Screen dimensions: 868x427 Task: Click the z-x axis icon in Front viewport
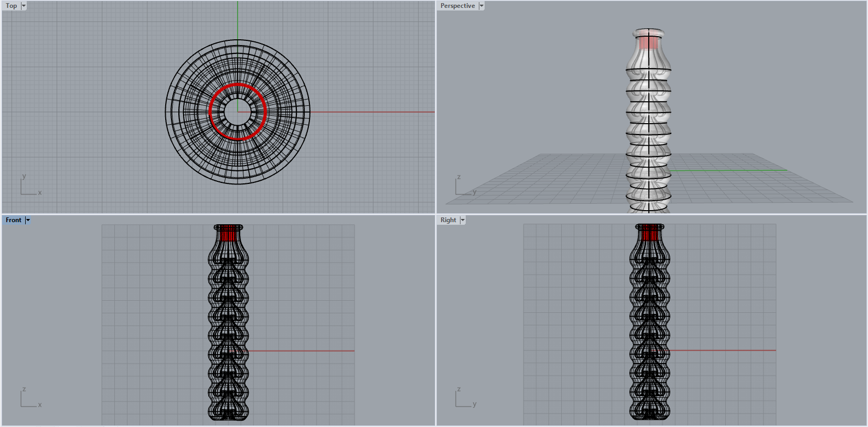(x=30, y=398)
